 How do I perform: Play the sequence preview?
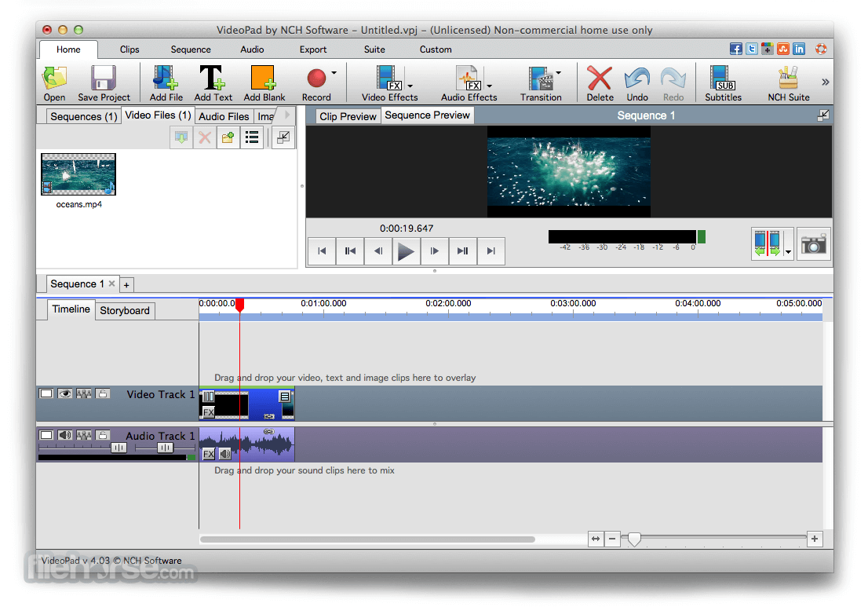coord(406,251)
